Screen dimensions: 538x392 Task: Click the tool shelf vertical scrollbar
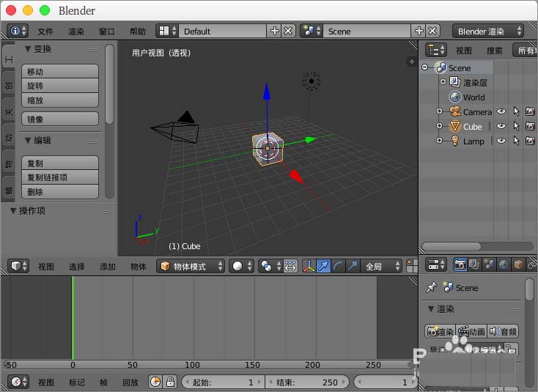coord(109,84)
